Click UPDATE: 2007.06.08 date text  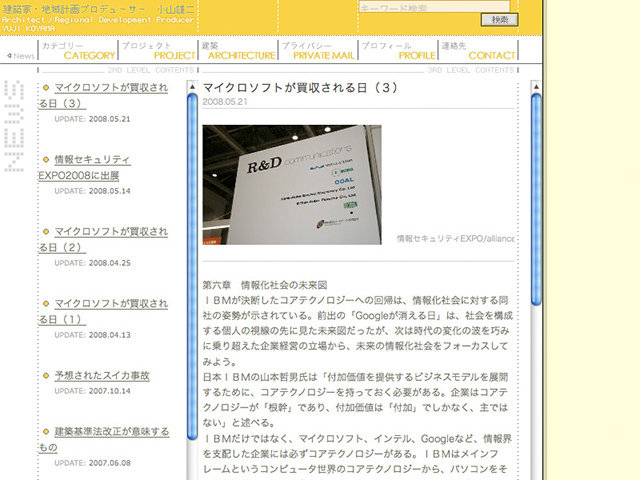[x=93, y=463]
